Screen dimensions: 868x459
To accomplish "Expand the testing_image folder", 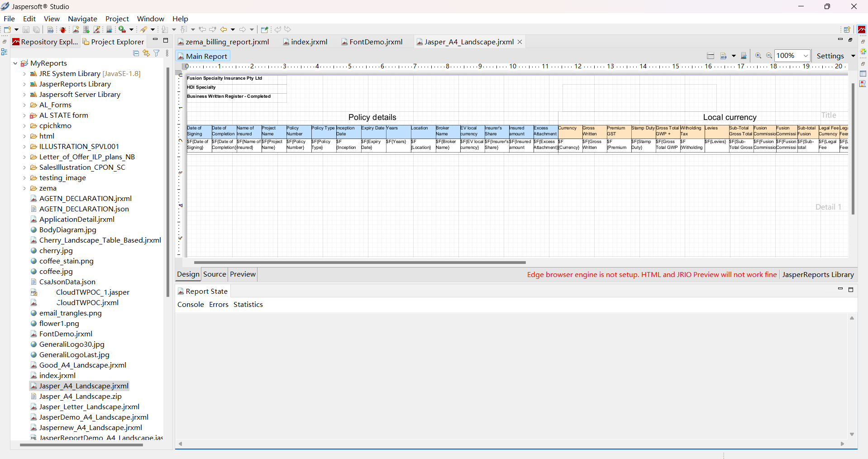I will [24, 178].
